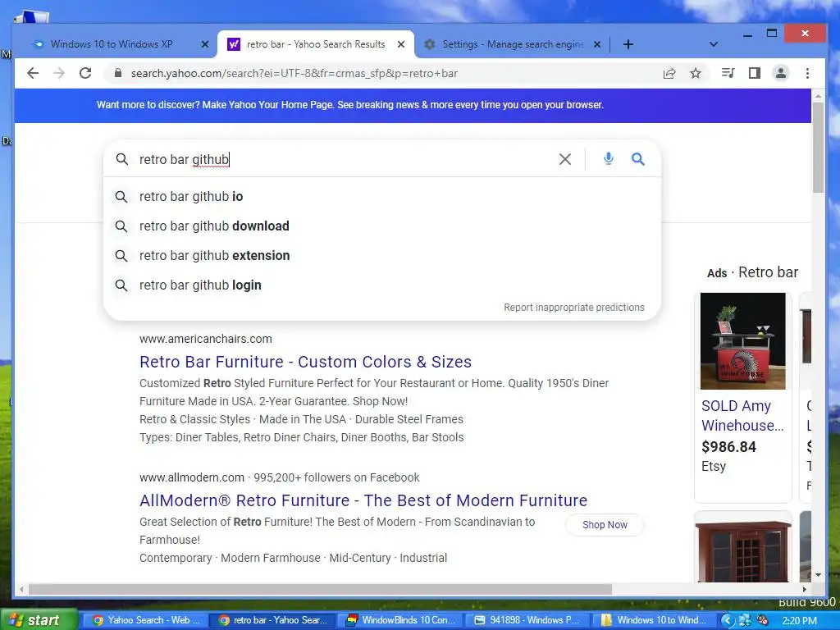Click the horizontal scrollbar thumb
The height and width of the screenshot is (630, 840).
click(x=321, y=589)
